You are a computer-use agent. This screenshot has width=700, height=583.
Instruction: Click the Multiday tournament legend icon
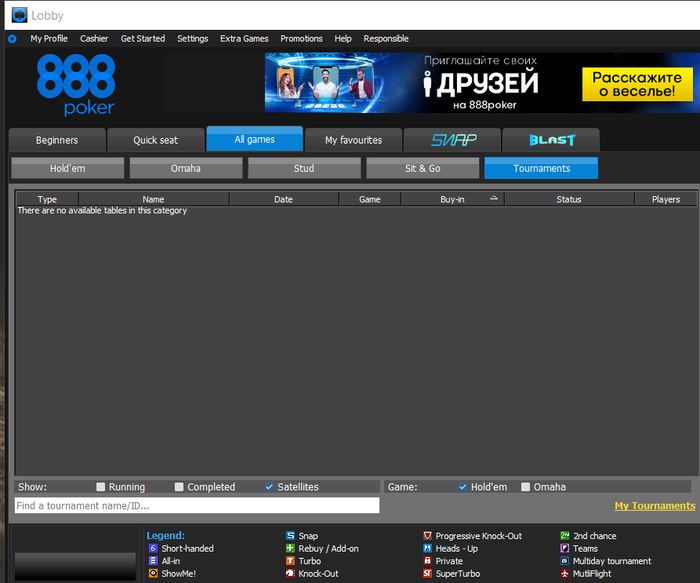(565, 561)
